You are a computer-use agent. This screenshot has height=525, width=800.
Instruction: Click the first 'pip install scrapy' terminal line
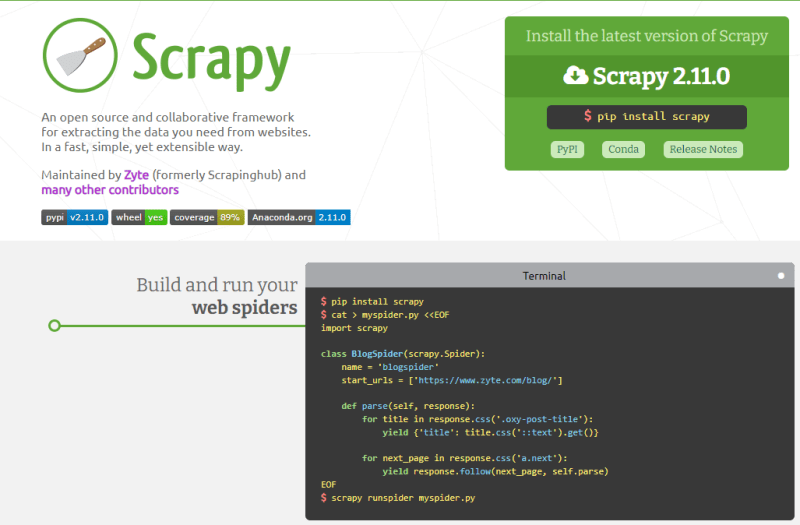372,302
